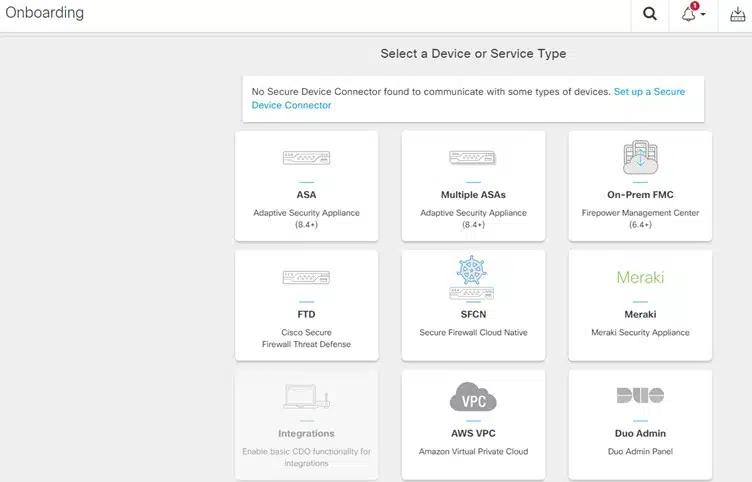Viewport: 752px width, 482px height.
Task: Click the 'No Secure Device Connector found' message
Action: click(431, 92)
